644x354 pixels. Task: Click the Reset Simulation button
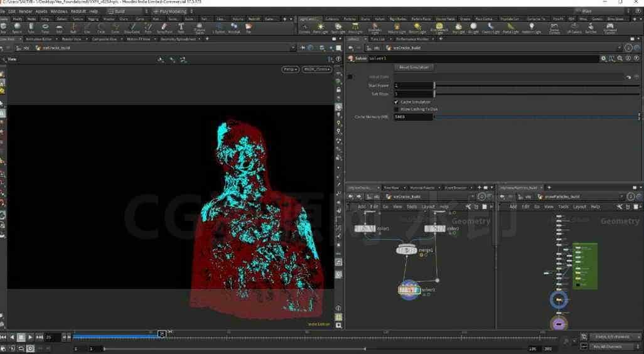point(414,67)
